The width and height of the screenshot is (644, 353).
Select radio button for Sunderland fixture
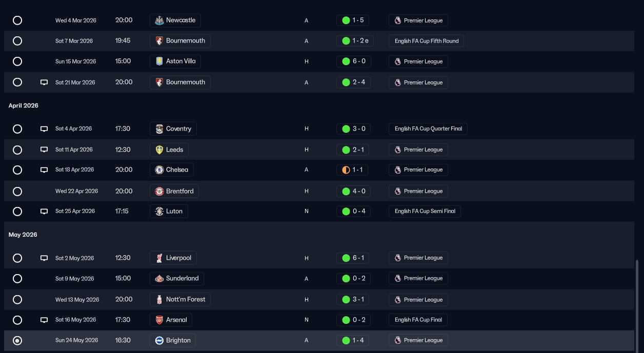coord(17,279)
